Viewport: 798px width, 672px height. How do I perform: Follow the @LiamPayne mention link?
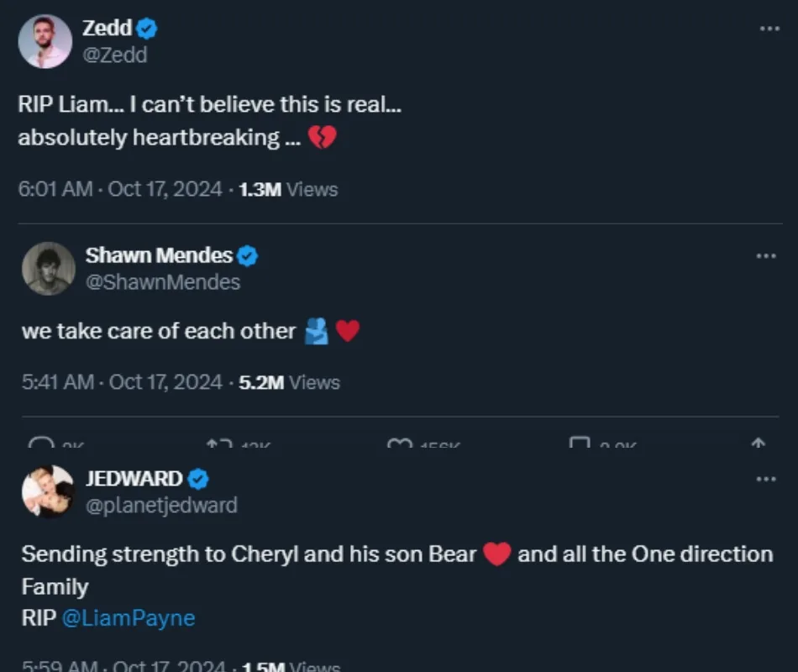[129, 618]
